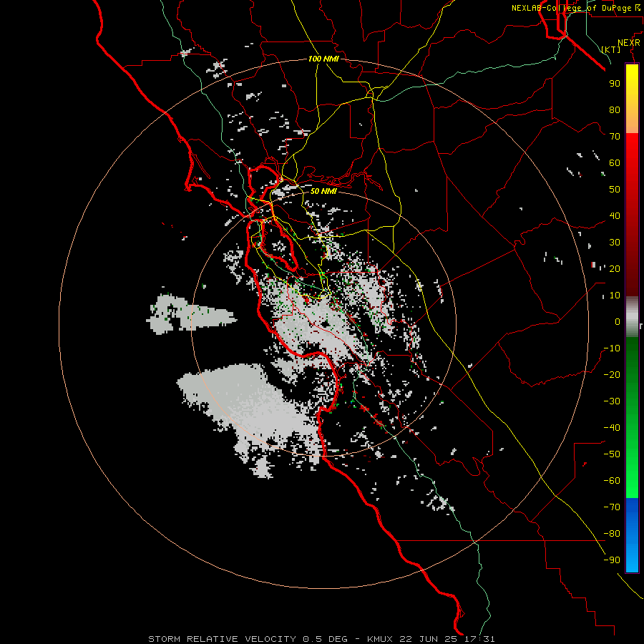Image resolution: width=644 pixels, height=644 pixels.
Task: Click the 70 value on color scale
Action: [x=615, y=137]
